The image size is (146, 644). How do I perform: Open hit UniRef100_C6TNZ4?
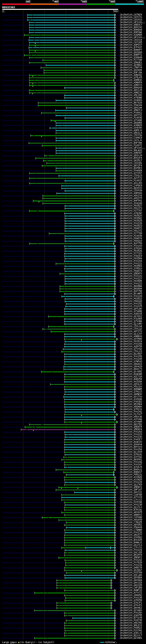tap(131, 15)
